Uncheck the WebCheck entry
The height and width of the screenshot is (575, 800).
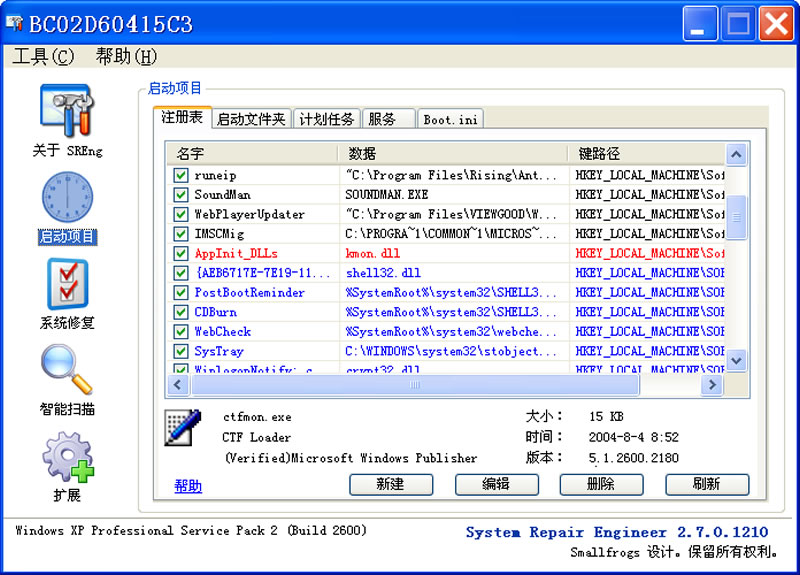coord(181,331)
